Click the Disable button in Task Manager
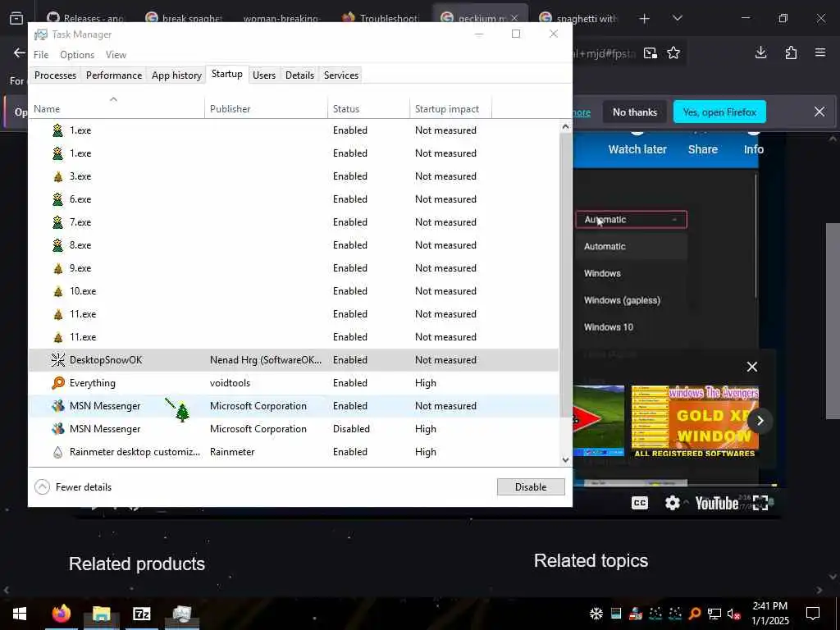Screen dimensions: 840x630 click(531, 487)
